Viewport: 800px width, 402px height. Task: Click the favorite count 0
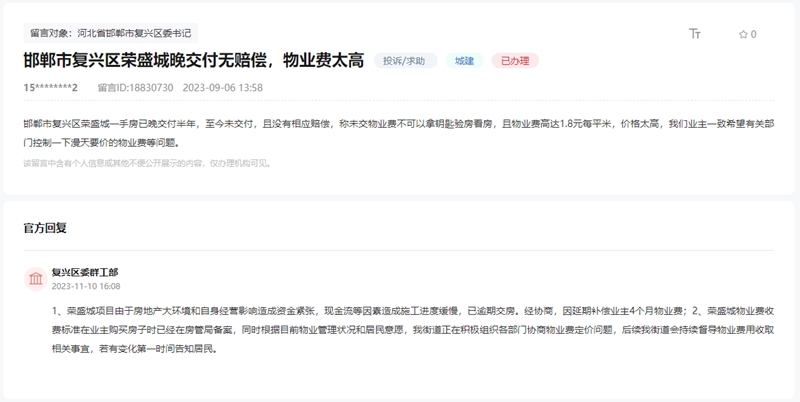pyautogui.click(x=754, y=34)
